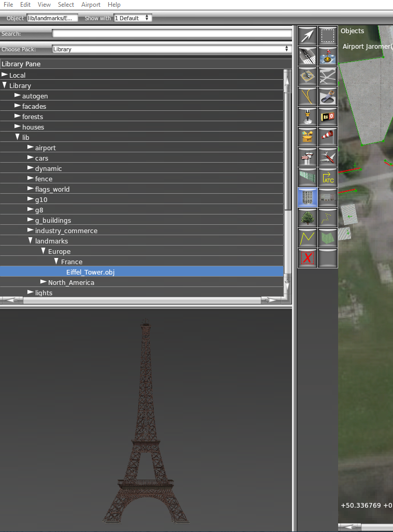
Task: Select the fence row
Action: (142, 179)
